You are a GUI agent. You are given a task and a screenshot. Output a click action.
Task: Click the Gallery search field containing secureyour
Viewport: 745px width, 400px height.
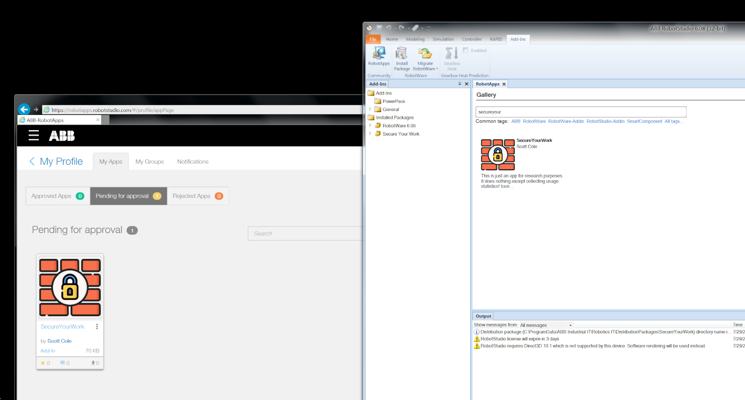pos(580,112)
